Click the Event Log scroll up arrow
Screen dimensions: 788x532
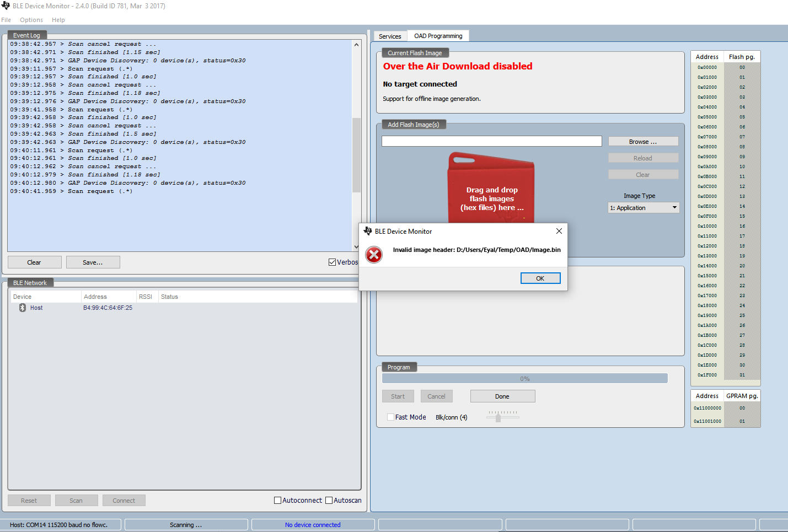tap(356, 45)
